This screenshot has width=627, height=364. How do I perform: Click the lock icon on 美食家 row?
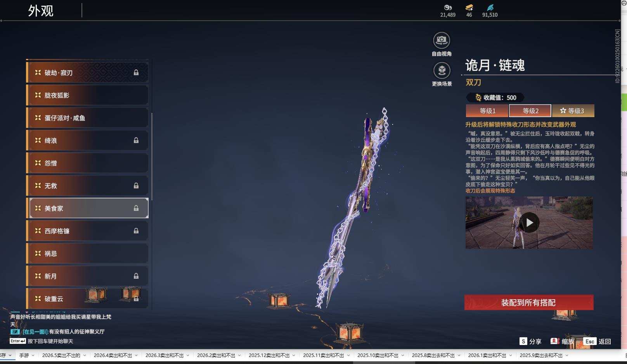click(x=136, y=208)
